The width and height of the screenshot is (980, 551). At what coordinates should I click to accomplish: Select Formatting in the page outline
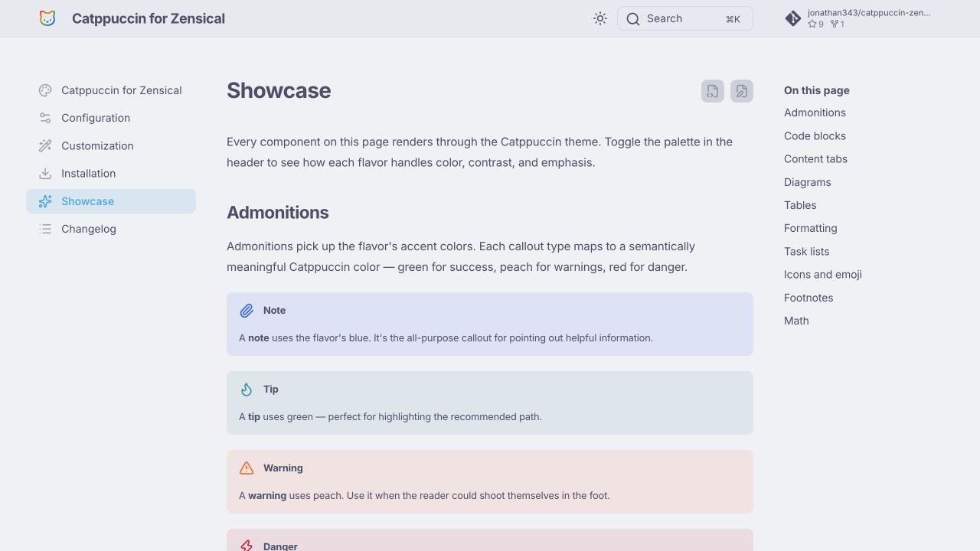(x=810, y=228)
